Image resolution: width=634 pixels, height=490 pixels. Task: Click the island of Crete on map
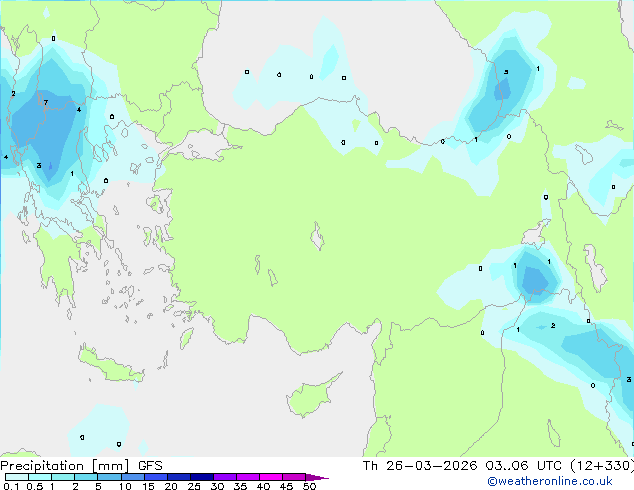pos(110,366)
